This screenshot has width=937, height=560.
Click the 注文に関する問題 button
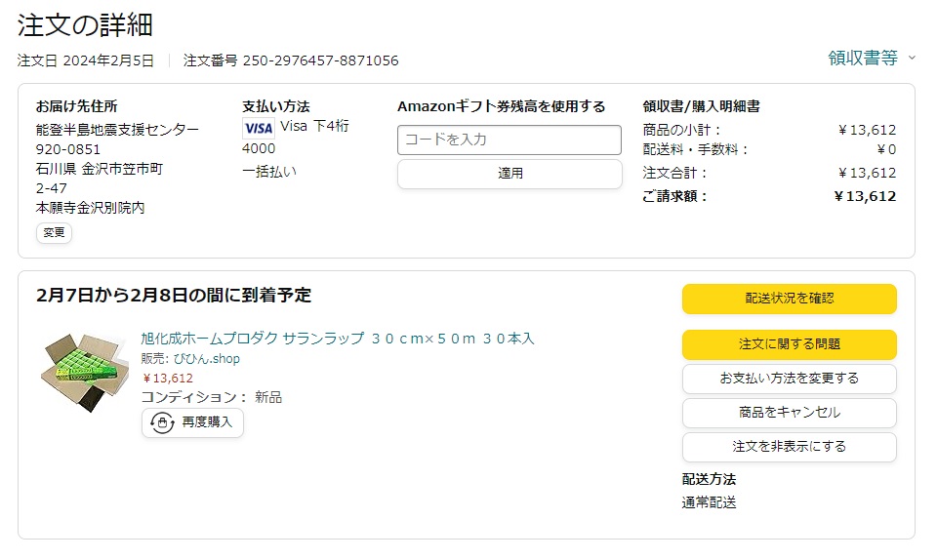tap(790, 344)
